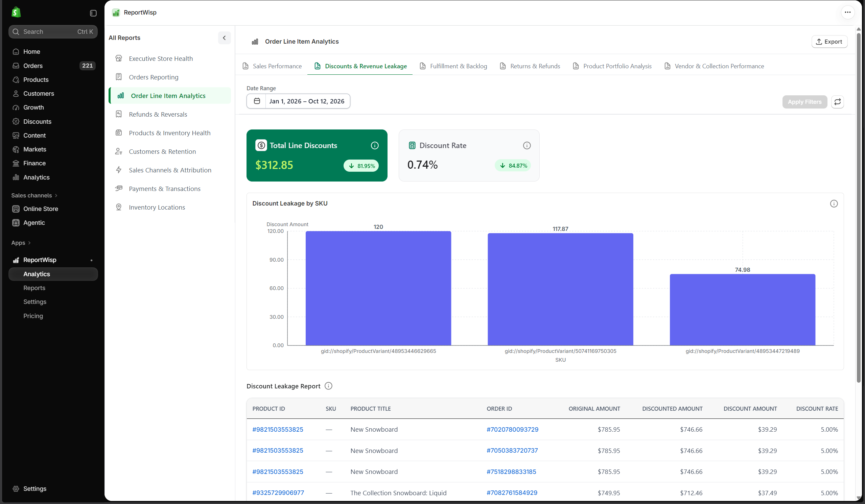
Task: Click the refresh filters icon button
Action: pyautogui.click(x=837, y=102)
